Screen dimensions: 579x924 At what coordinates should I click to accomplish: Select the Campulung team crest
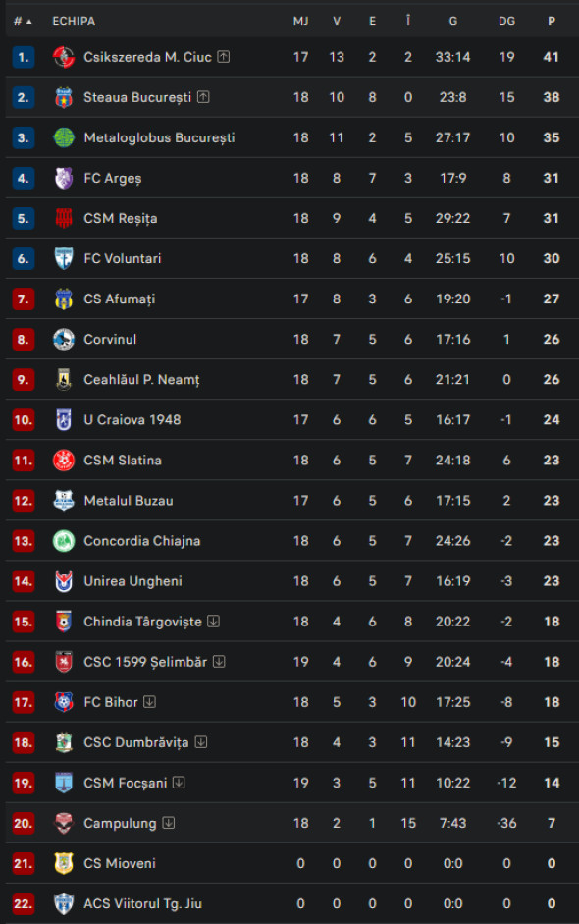tap(63, 823)
